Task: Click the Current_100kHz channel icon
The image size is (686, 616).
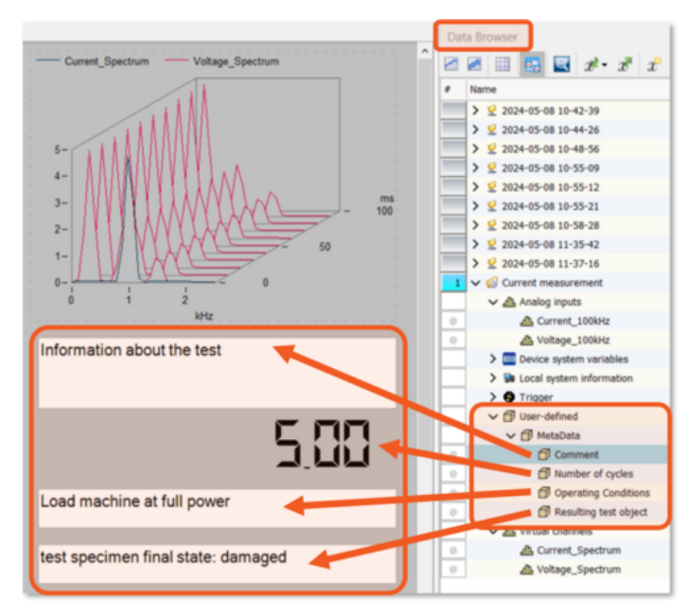Action: (526, 321)
